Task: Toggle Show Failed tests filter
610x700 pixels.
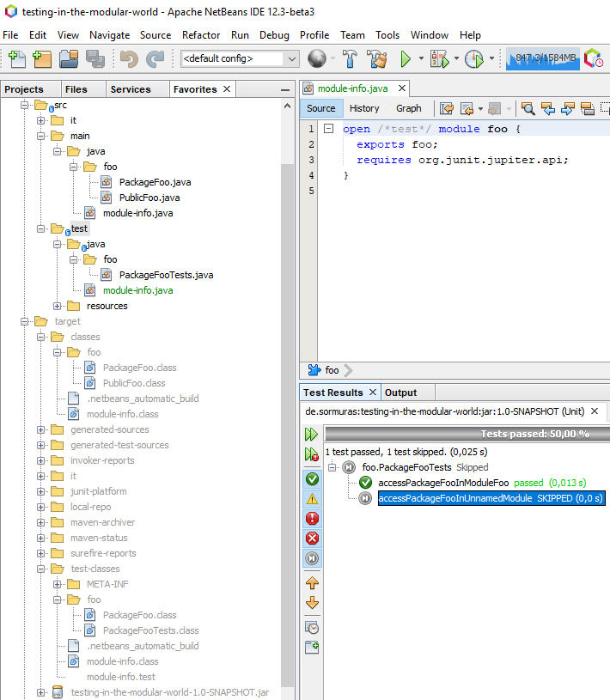Action: click(x=312, y=518)
